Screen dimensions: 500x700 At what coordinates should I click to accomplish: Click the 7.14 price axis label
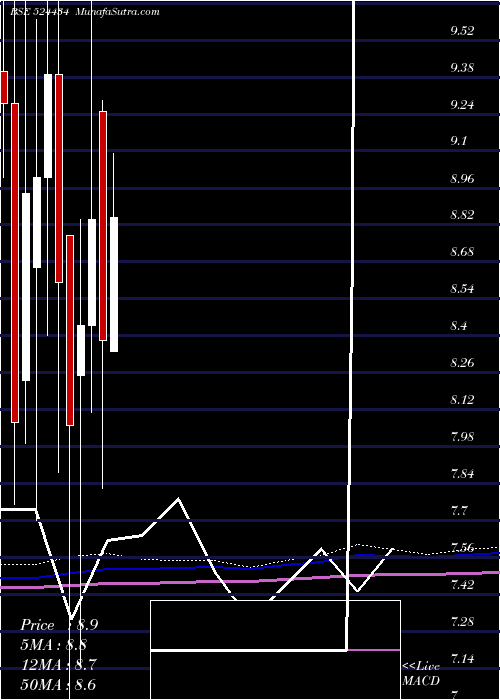tap(462, 658)
